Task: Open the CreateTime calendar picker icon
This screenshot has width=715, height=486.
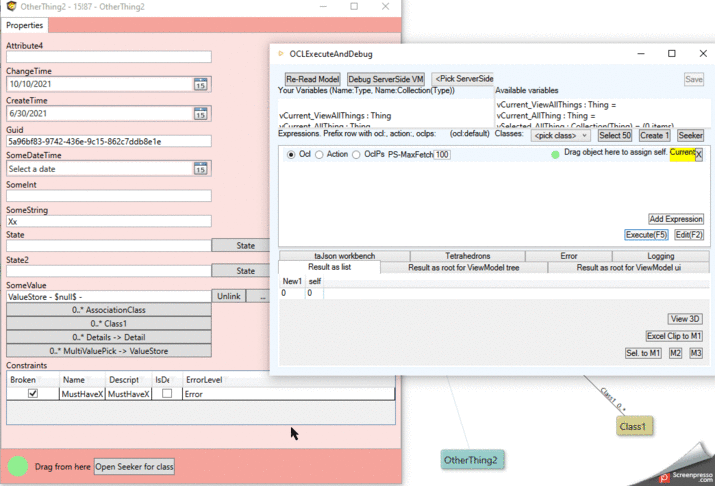Action: click(200, 114)
